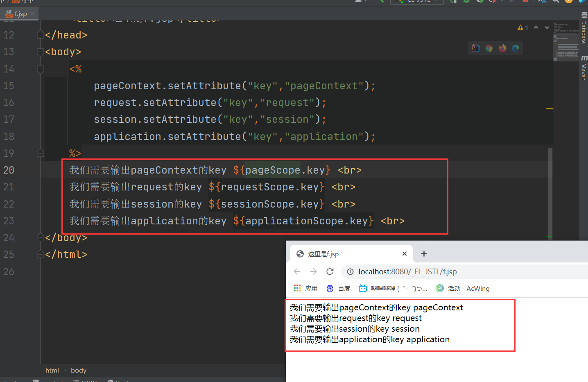The height and width of the screenshot is (382, 588).
Task: Open the 百度 bookmark
Action: [x=338, y=288]
